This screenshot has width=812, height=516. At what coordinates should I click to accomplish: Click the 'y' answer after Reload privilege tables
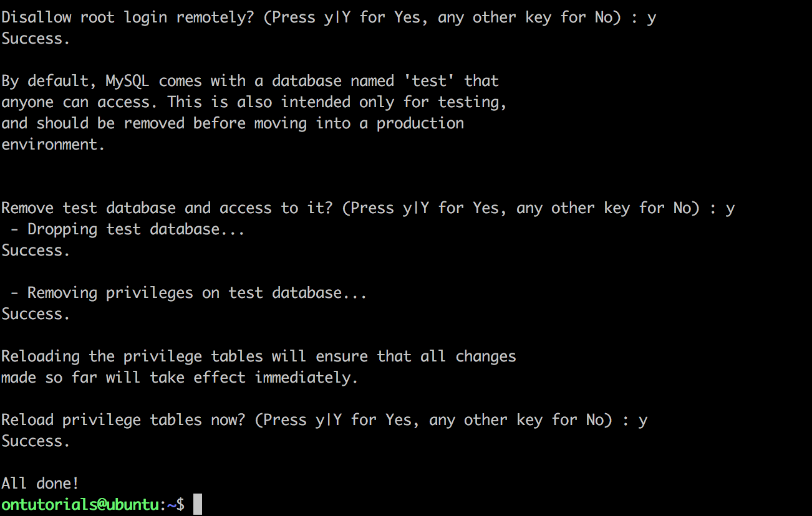pos(643,421)
